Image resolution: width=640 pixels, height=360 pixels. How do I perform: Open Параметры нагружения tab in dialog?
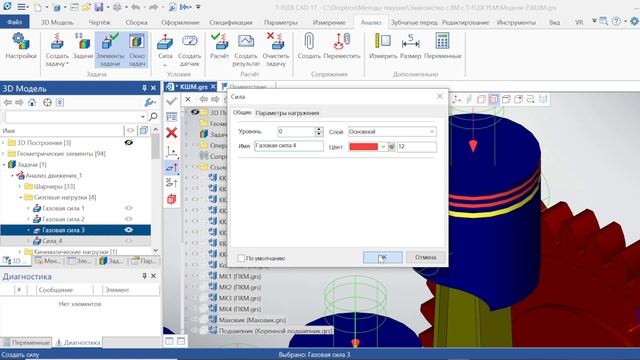tap(287, 113)
